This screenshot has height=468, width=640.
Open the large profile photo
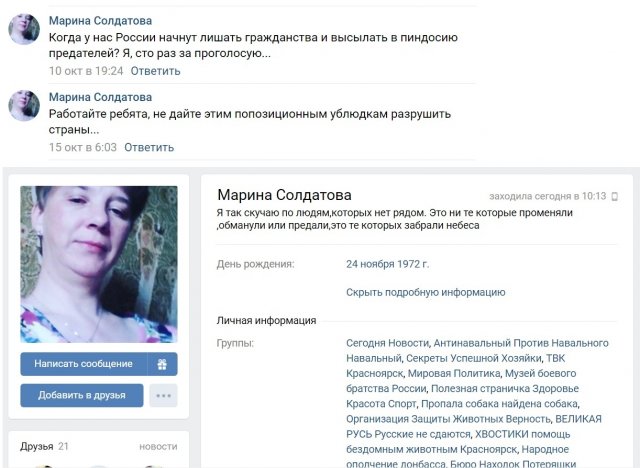click(99, 264)
